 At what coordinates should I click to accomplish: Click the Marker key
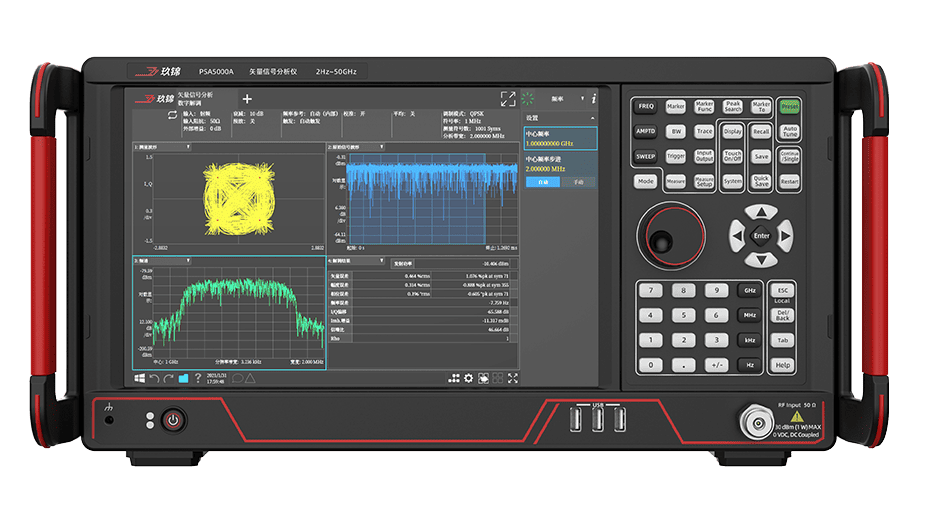[x=675, y=106]
